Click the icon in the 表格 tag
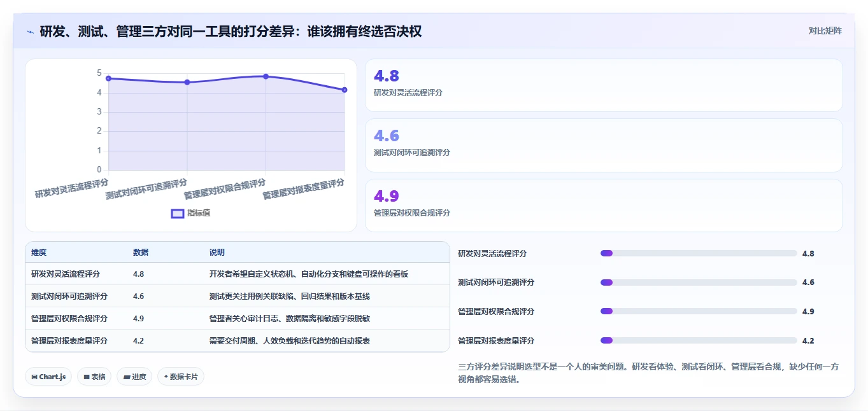The width and height of the screenshot is (868, 411). 86,377
